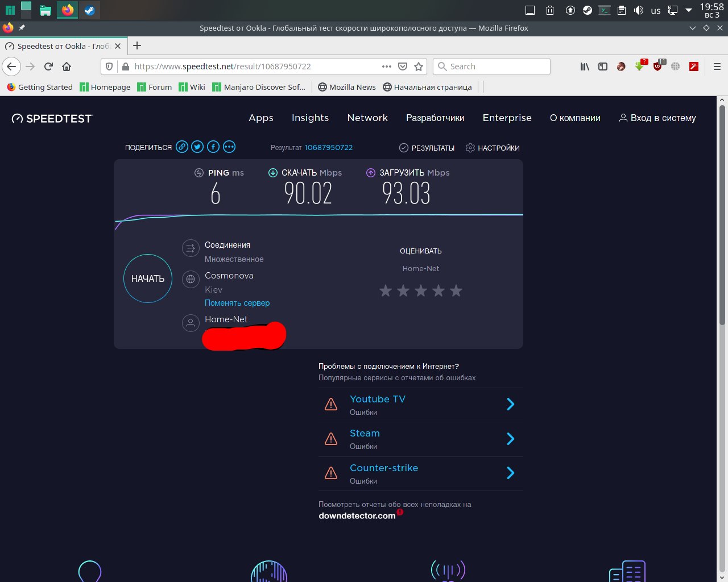Click Вход в систему to log in
Viewport: 728px width, 582px height.
[x=657, y=118]
